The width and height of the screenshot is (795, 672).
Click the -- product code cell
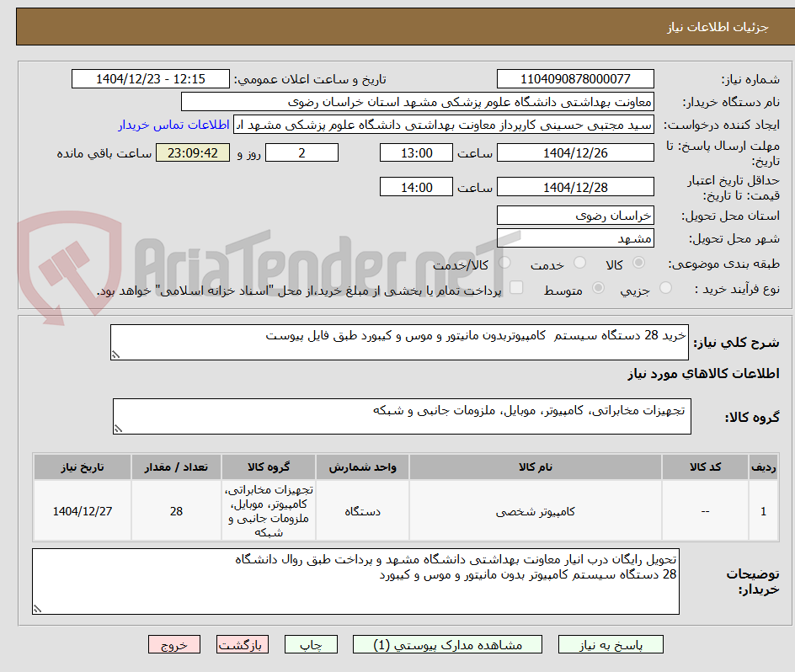click(705, 511)
